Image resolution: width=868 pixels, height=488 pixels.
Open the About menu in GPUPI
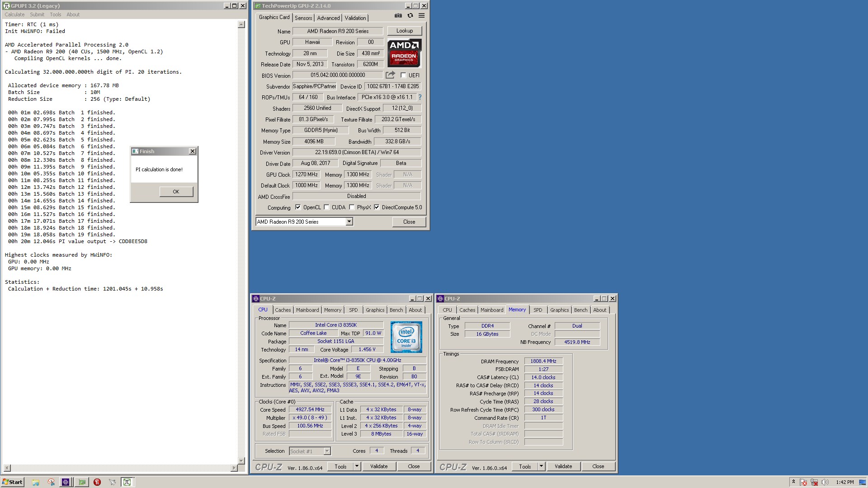point(73,14)
